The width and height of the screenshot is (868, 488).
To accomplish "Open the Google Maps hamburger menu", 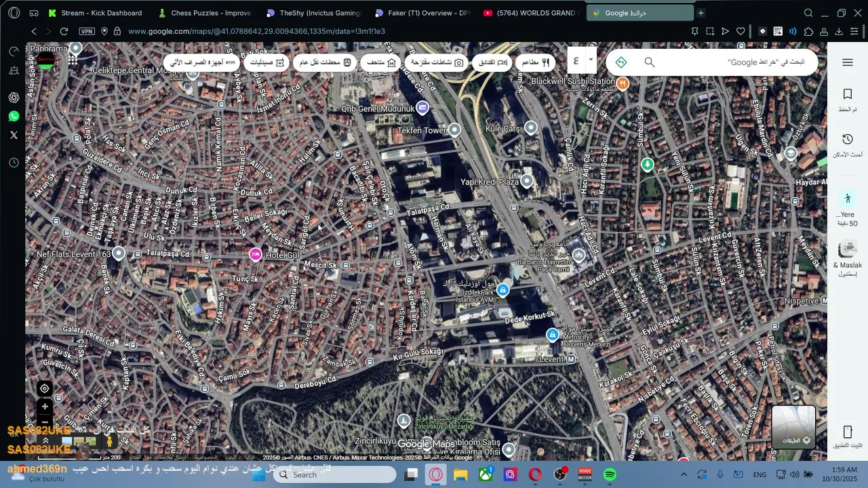I will pyautogui.click(x=847, y=62).
